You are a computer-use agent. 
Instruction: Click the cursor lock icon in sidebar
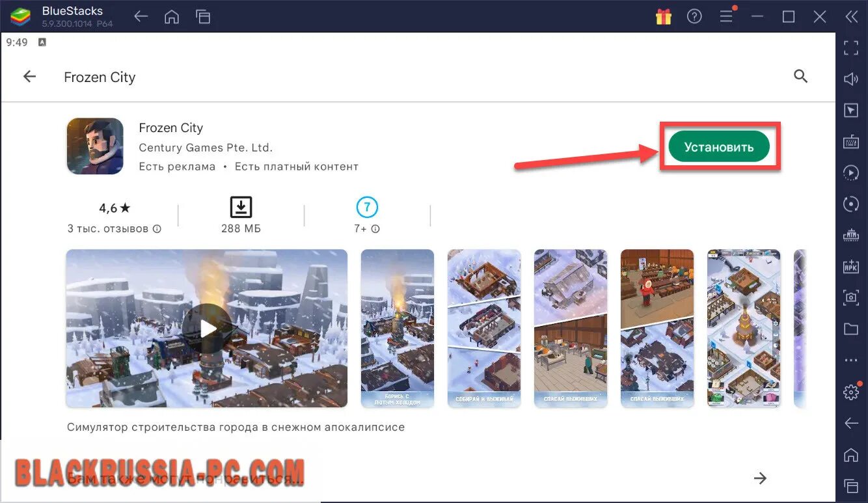(x=851, y=110)
